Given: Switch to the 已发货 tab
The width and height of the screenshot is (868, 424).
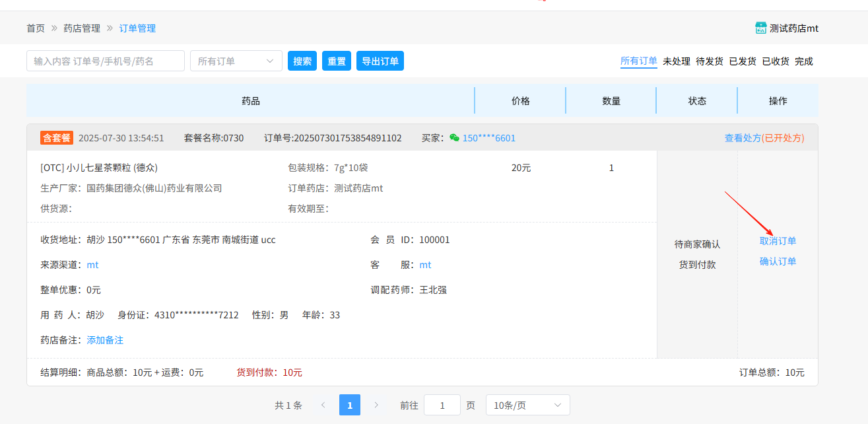Looking at the screenshot, I should (x=743, y=61).
